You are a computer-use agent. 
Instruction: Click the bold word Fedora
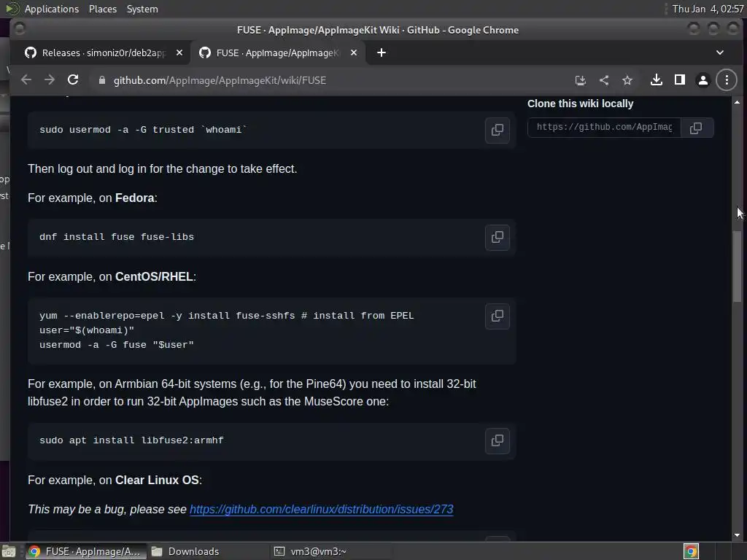pos(135,198)
